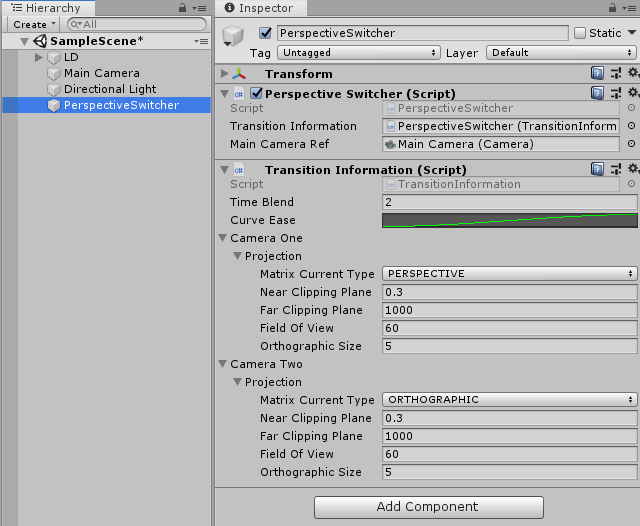Image resolution: width=640 pixels, height=526 pixels.
Task: Click object picker for Transition Information field
Action: pos(631,126)
